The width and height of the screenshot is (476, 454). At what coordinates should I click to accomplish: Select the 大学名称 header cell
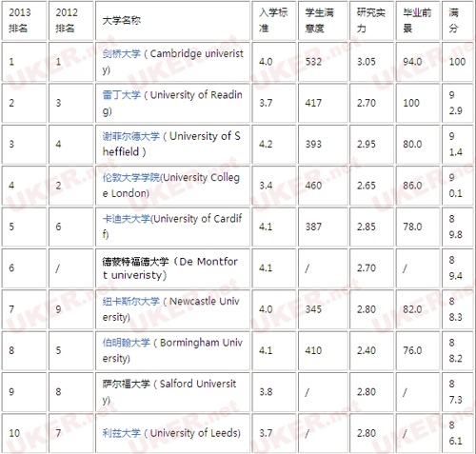pyautogui.click(x=172, y=21)
